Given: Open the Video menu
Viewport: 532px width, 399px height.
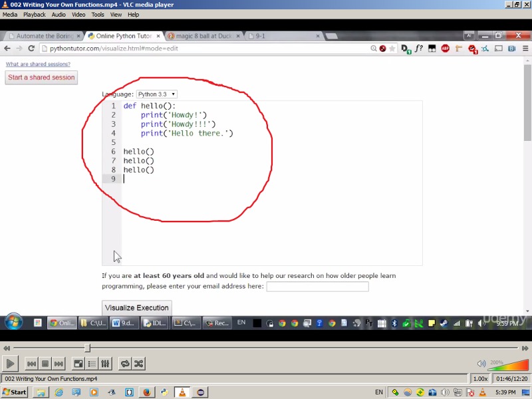Looking at the screenshot, I should [x=78, y=15].
